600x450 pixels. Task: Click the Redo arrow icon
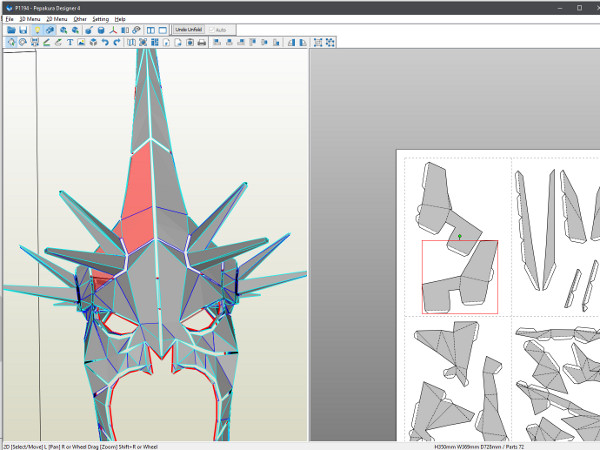pyautogui.click(x=117, y=42)
